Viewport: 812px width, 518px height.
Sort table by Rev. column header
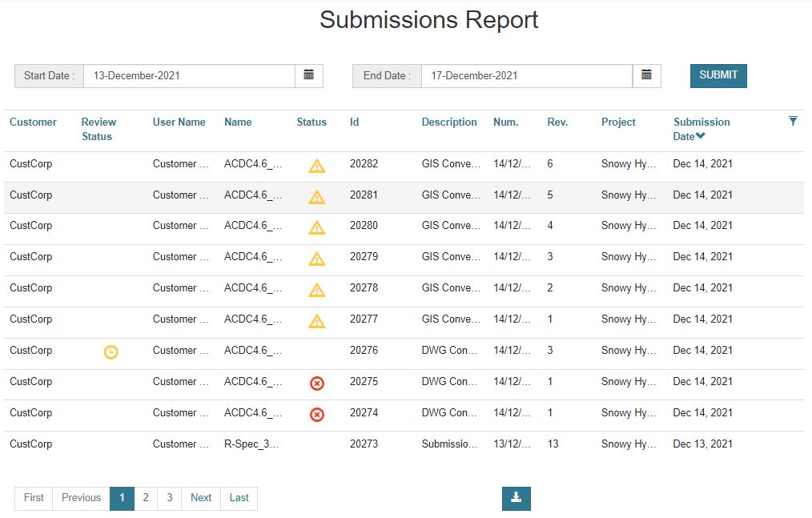click(557, 122)
